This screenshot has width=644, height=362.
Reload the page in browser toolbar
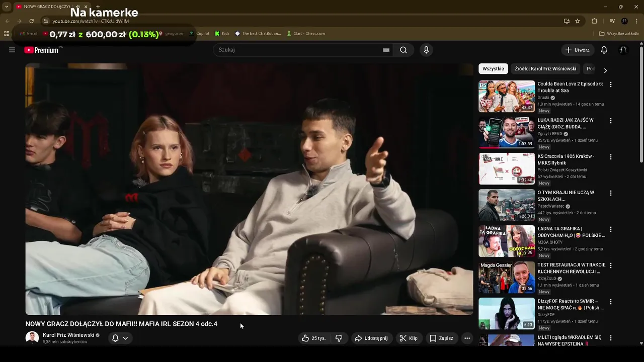tap(31, 21)
